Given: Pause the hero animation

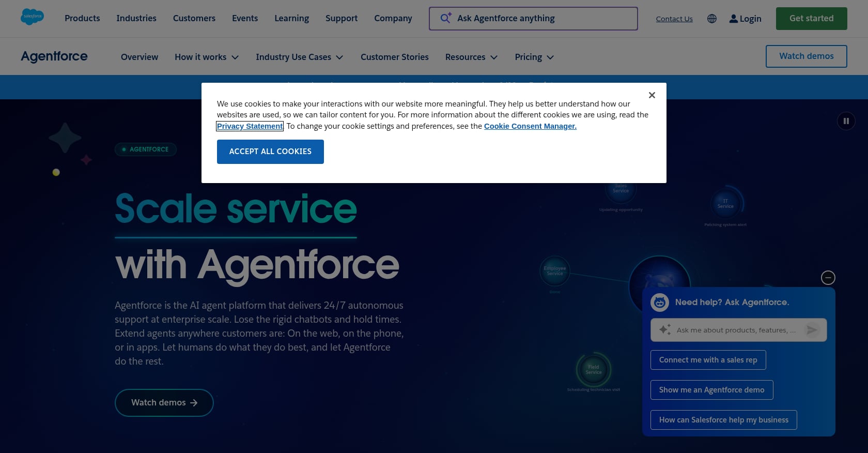Looking at the screenshot, I should click(x=846, y=121).
